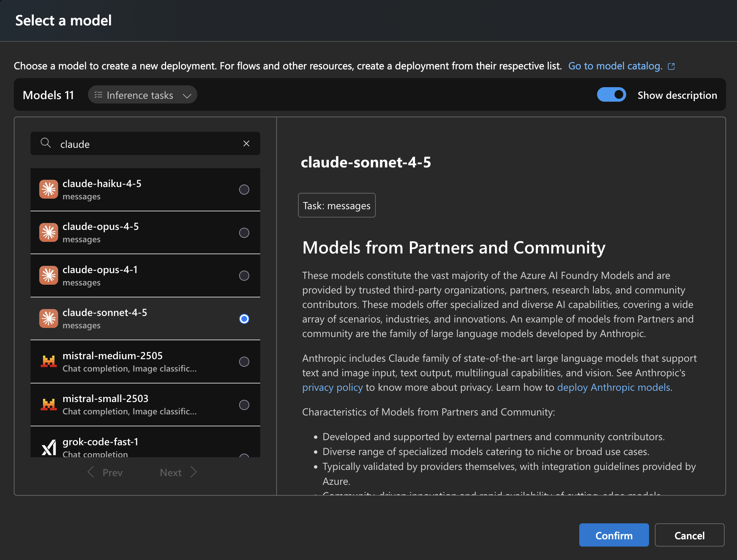Click the external link icon after model catalog

(671, 66)
